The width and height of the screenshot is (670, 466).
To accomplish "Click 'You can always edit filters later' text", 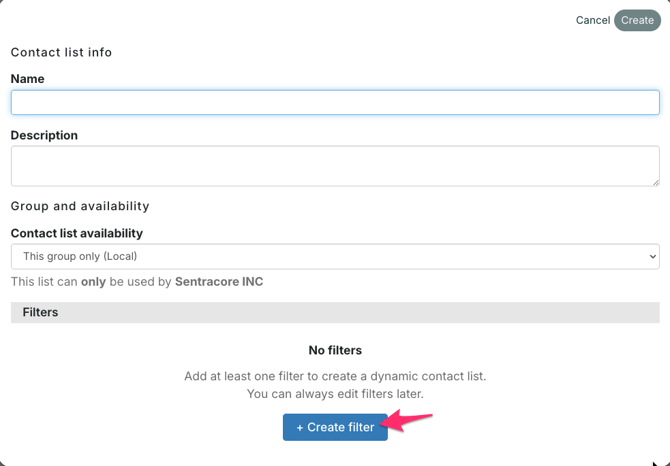I will (x=335, y=394).
